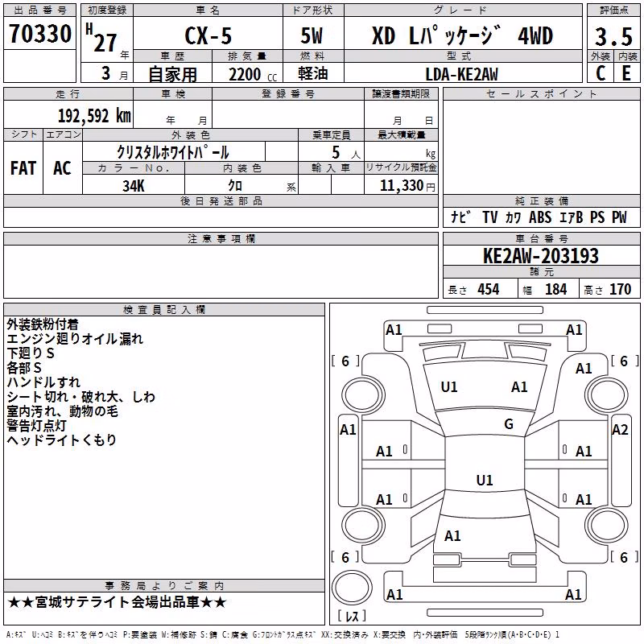The height and width of the screenshot is (644, 644).
Task: Select the shift type FAT
Action: pyautogui.click(x=23, y=168)
